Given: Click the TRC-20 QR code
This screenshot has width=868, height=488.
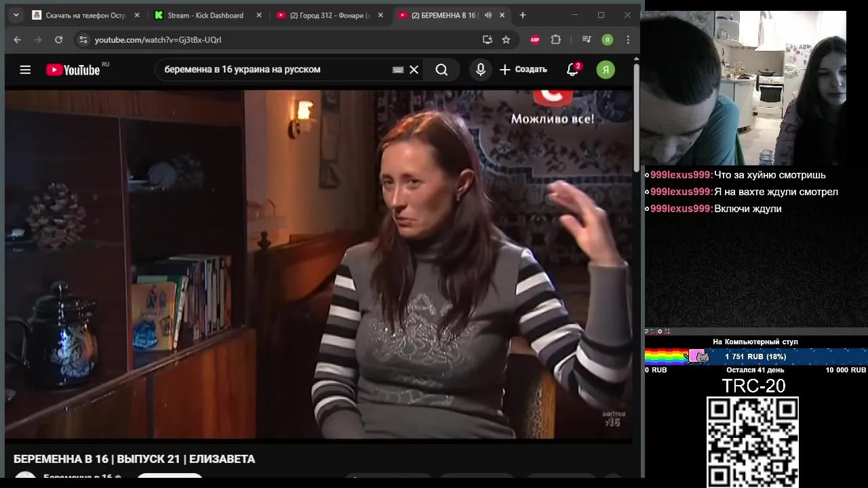Looking at the screenshot, I should [x=753, y=442].
